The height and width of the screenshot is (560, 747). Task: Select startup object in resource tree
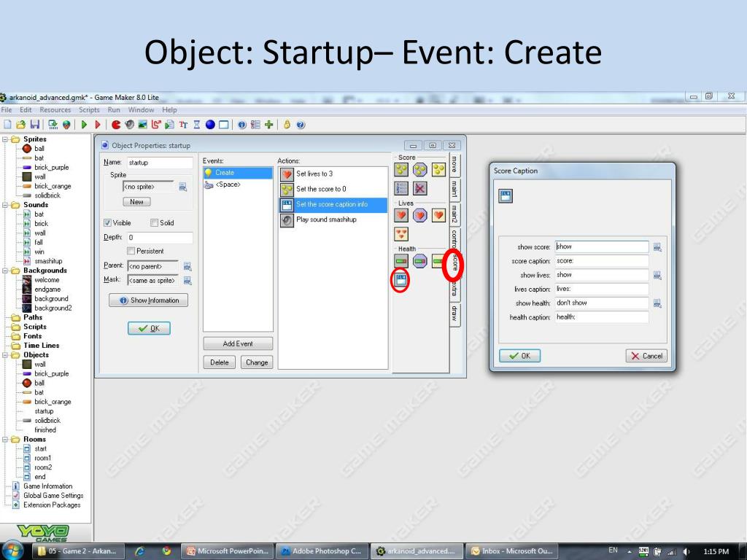tap(43, 411)
